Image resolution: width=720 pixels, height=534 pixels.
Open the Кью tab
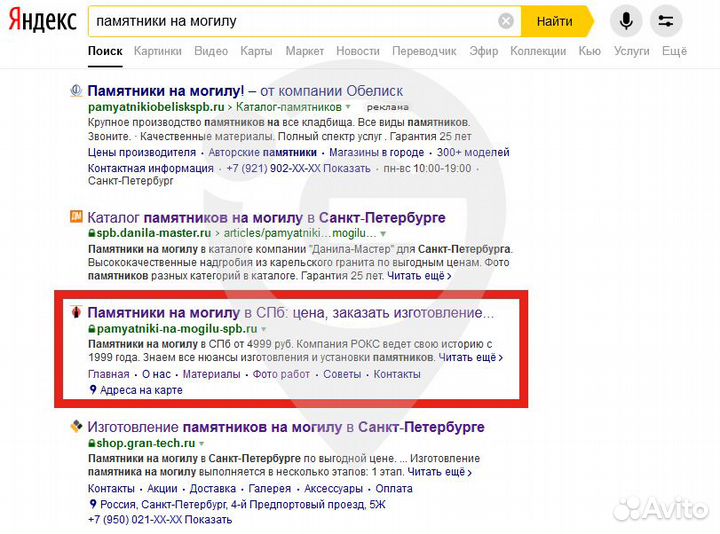pyautogui.click(x=590, y=51)
